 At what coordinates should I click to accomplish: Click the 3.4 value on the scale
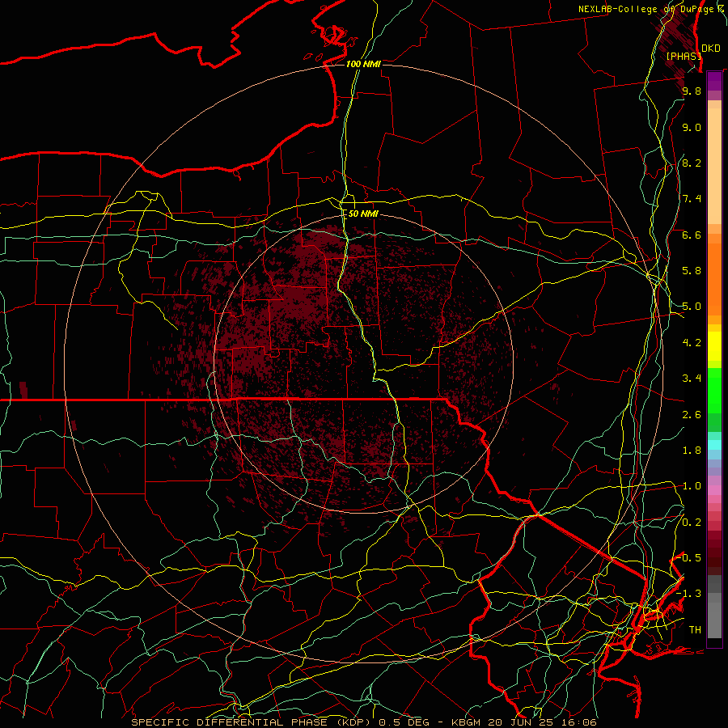pyautogui.click(x=692, y=379)
